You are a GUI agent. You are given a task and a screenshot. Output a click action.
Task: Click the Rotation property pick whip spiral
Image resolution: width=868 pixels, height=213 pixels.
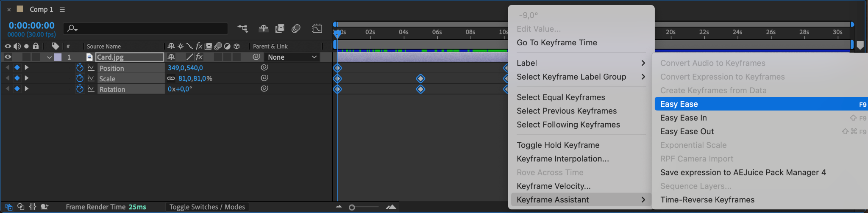tap(264, 89)
